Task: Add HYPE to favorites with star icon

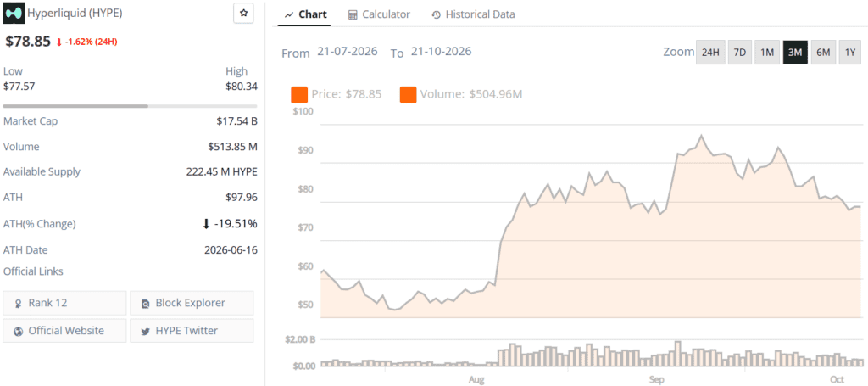Action: point(243,14)
